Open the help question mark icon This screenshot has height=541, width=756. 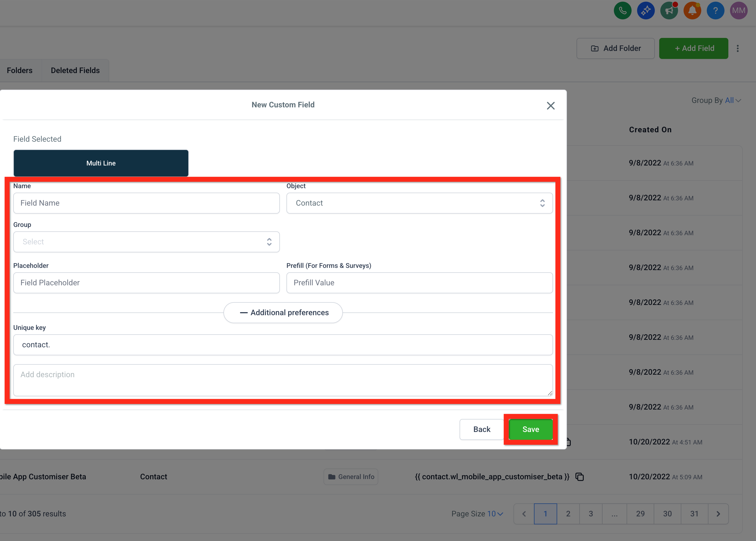click(x=715, y=11)
